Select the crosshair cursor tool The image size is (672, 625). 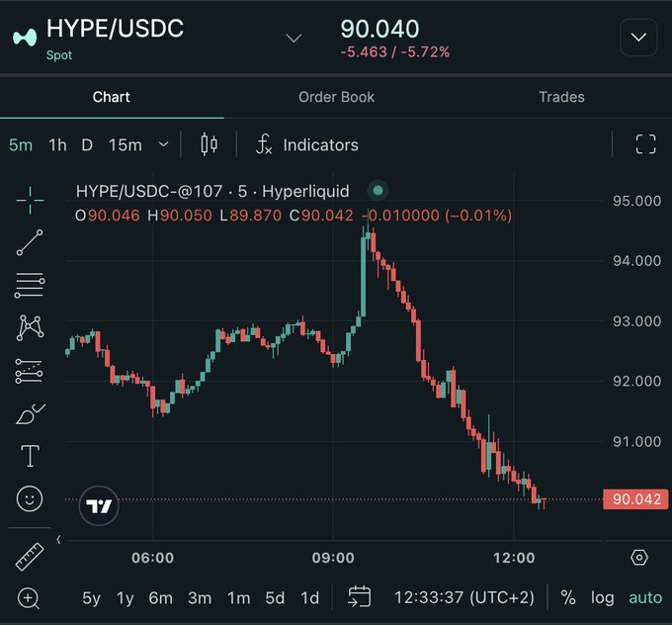pyautogui.click(x=30, y=201)
